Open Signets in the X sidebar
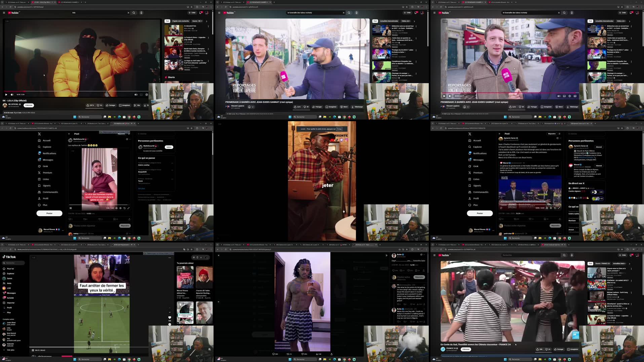Viewport: 644px width, 362px height. coord(46,186)
